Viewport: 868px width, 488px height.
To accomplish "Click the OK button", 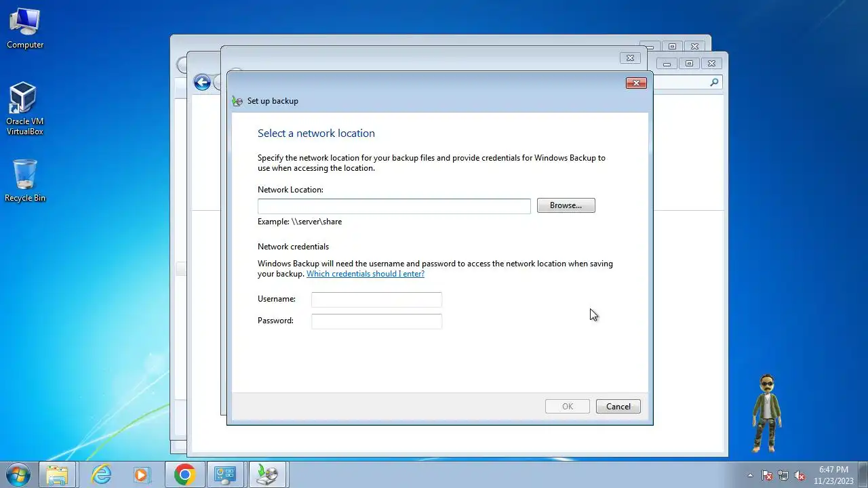I will tap(568, 407).
